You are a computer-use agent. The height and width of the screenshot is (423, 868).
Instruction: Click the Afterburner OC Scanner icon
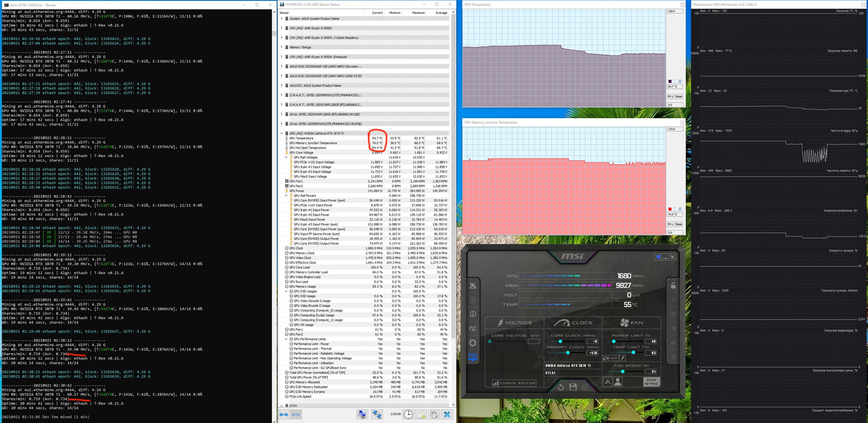473,329
